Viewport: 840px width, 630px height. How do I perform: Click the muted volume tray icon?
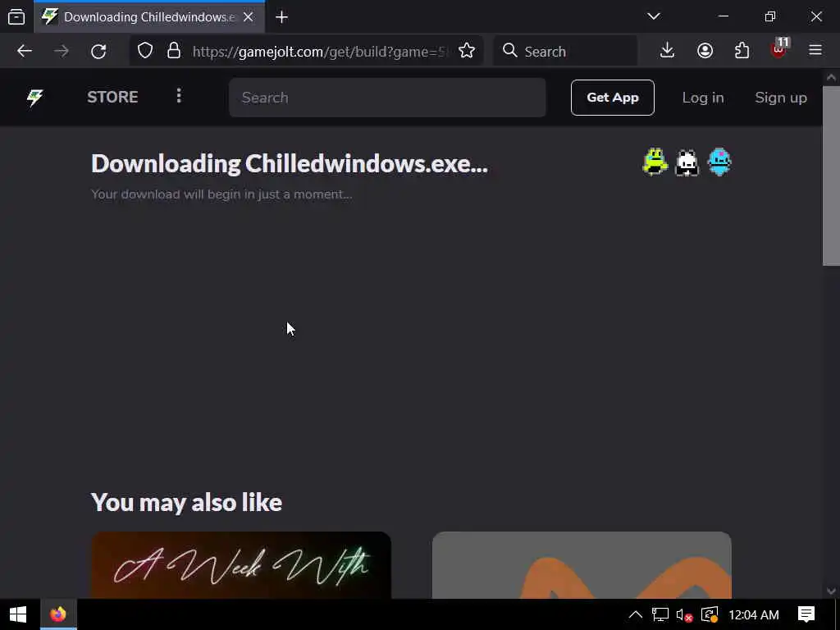[685, 615]
